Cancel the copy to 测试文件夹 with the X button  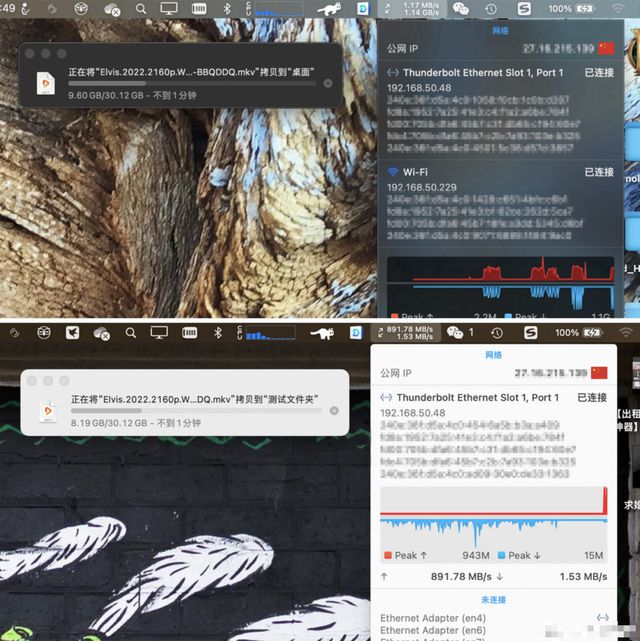tap(334, 410)
